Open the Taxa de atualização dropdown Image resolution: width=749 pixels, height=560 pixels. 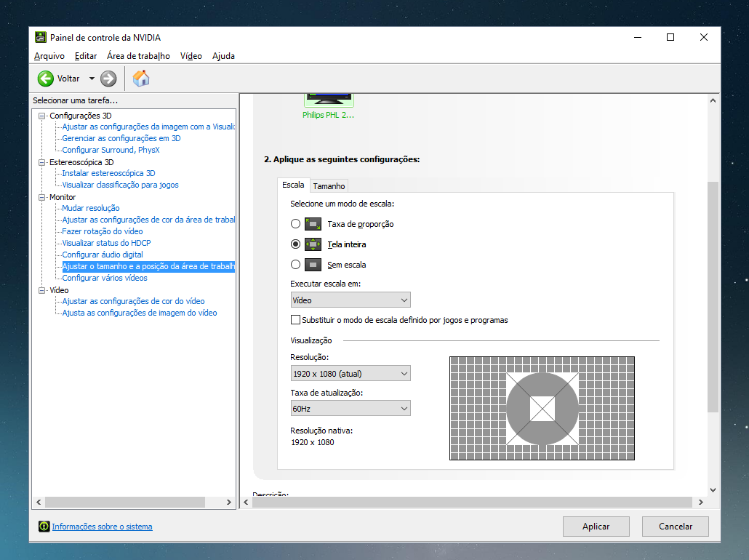coord(350,409)
